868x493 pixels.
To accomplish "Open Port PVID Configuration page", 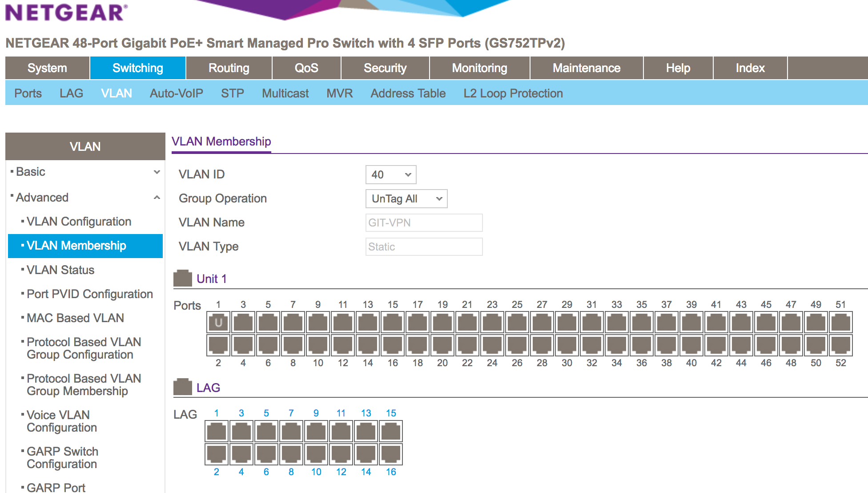I will (89, 294).
